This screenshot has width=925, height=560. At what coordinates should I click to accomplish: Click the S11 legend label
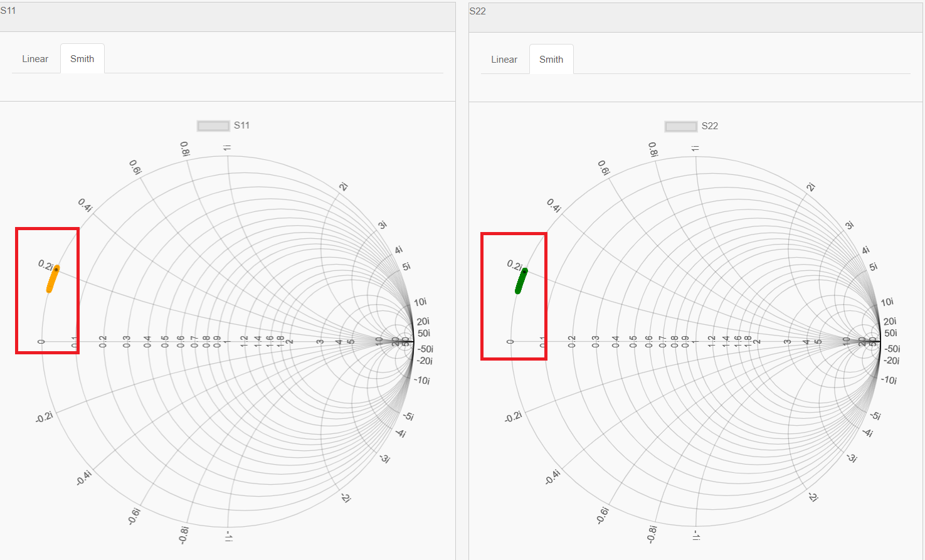click(241, 125)
